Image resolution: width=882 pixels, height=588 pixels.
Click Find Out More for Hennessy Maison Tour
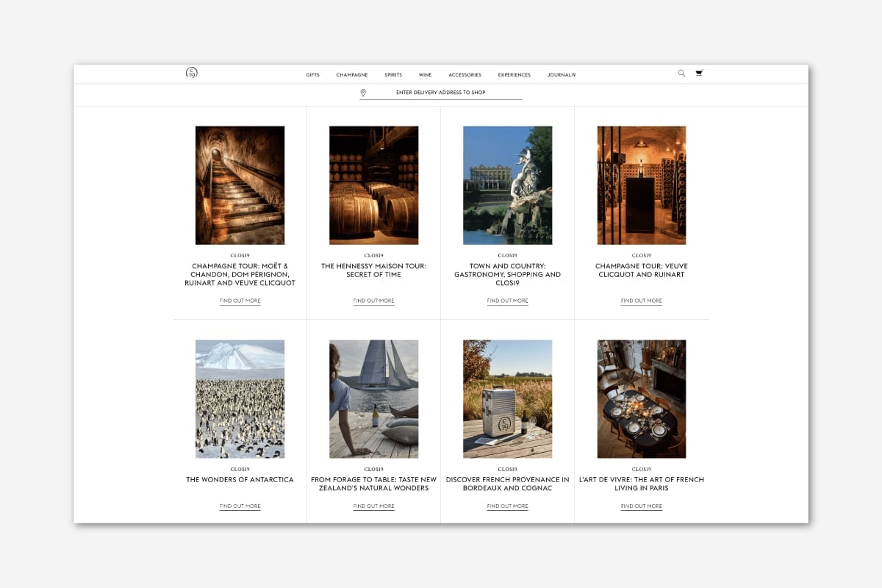tap(373, 301)
